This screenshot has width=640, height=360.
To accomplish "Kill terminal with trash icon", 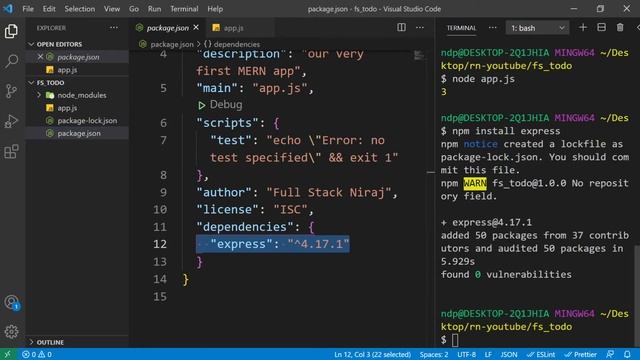I will [x=620, y=27].
